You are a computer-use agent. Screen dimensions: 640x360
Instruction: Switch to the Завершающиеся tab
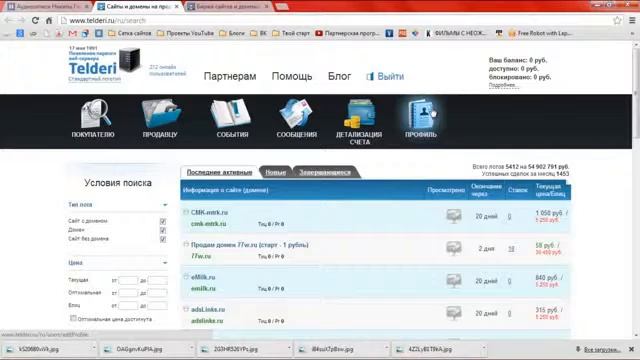point(325,173)
